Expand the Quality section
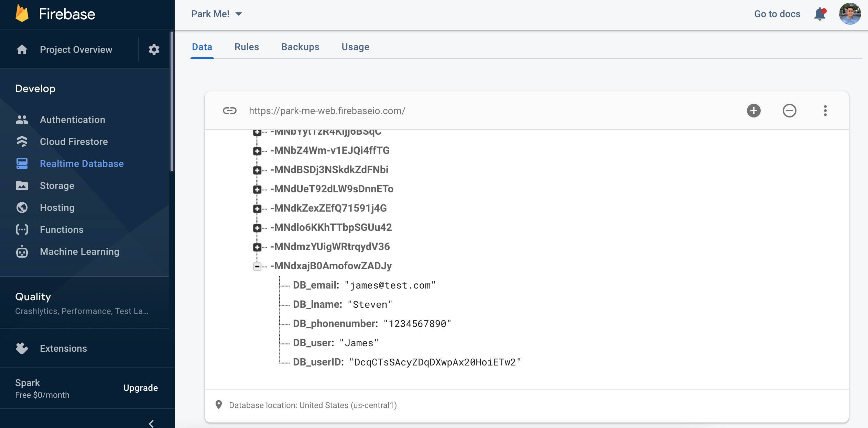 pyautogui.click(x=82, y=303)
